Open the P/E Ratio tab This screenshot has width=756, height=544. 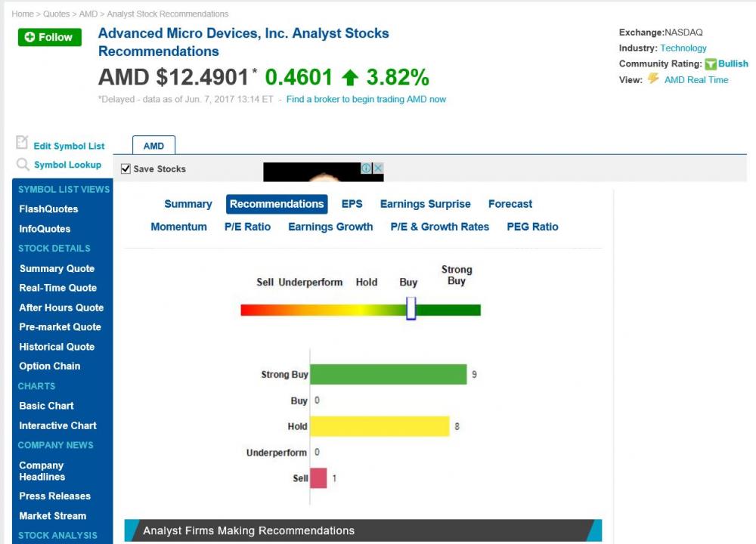click(247, 227)
